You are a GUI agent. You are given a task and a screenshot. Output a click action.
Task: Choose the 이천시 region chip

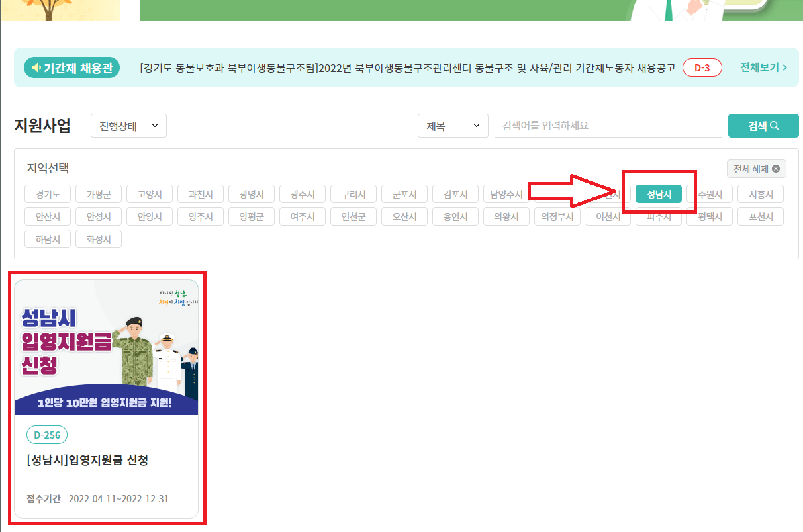pos(608,216)
